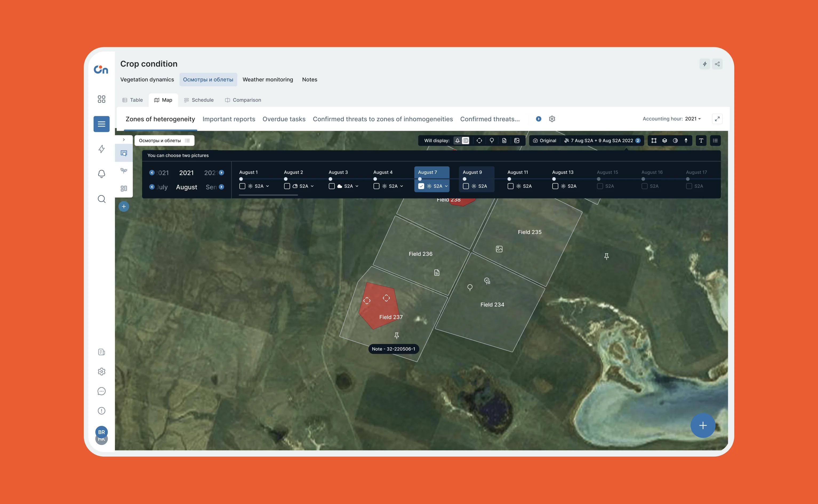Screen dimensions: 818x504
Task: Open the list legend button in map toolbar
Action: coord(715,141)
